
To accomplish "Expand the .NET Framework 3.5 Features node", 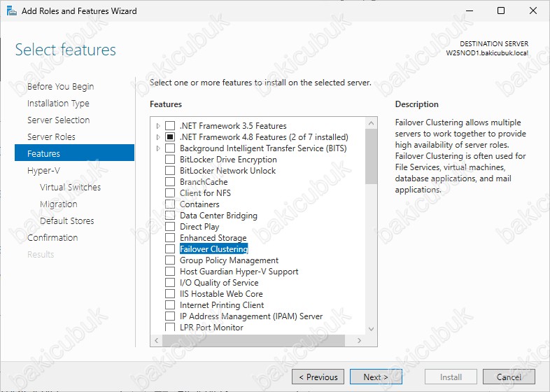I will [158, 125].
